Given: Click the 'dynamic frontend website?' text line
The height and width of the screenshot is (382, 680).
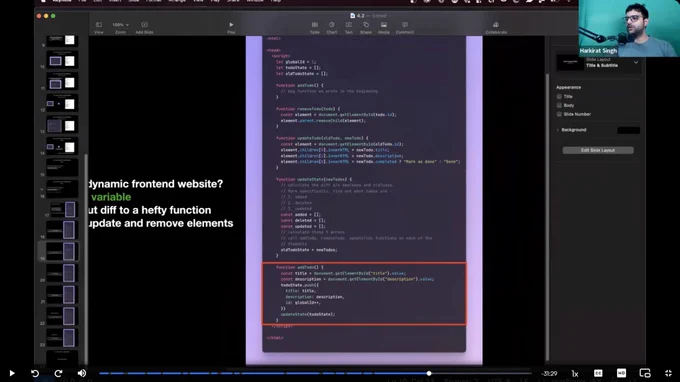Looking at the screenshot, I should [x=156, y=184].
